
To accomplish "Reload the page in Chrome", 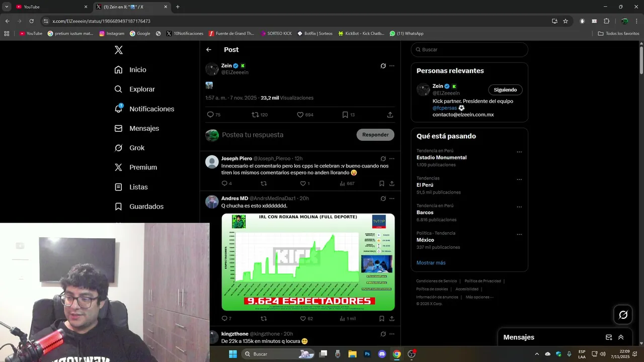I will click(x=31, y=21).
